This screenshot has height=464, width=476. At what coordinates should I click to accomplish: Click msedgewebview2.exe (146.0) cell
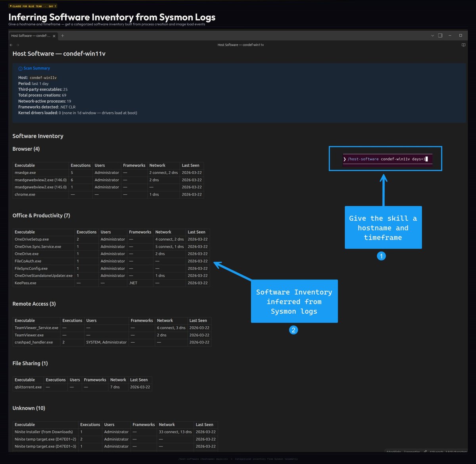[x=40, y=180]
